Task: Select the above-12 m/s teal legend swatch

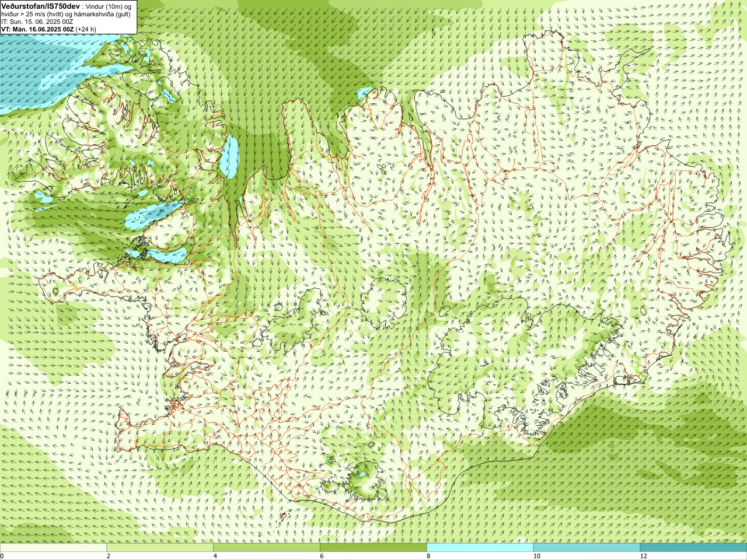Action: pyautogui.click(x=693, y=548)
